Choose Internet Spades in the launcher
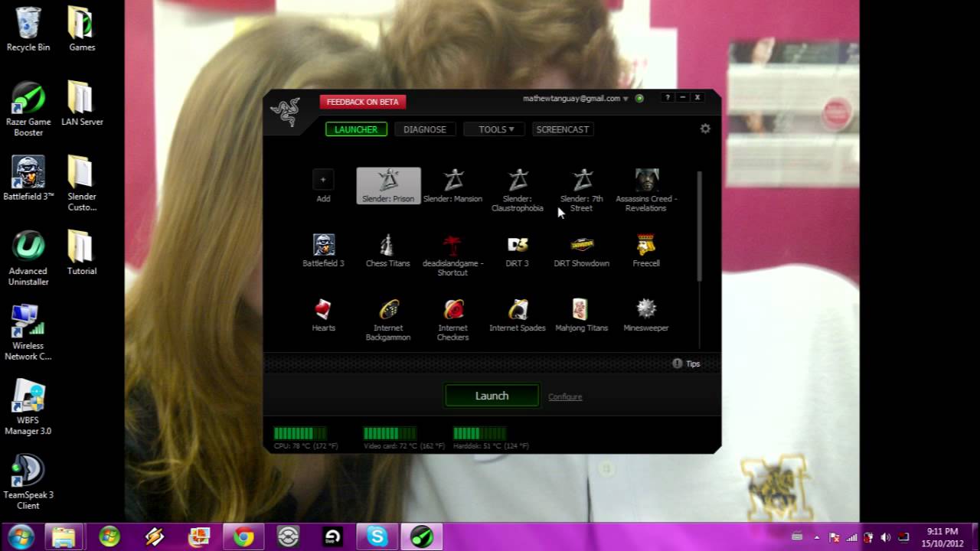Screen dimensions: 980x551 [518, 315]
